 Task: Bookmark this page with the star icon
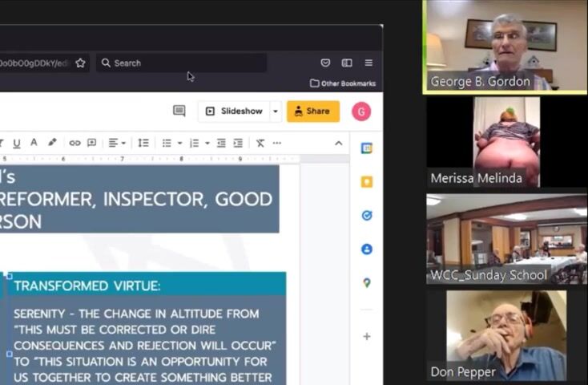pos(80,63)
